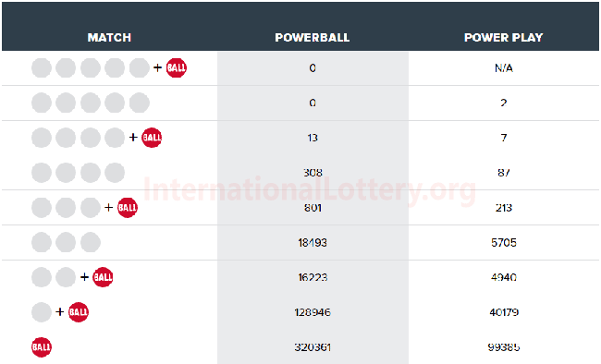601x364 pixels.
Task: Click Power Play value 99385
Action: point(504,347)
